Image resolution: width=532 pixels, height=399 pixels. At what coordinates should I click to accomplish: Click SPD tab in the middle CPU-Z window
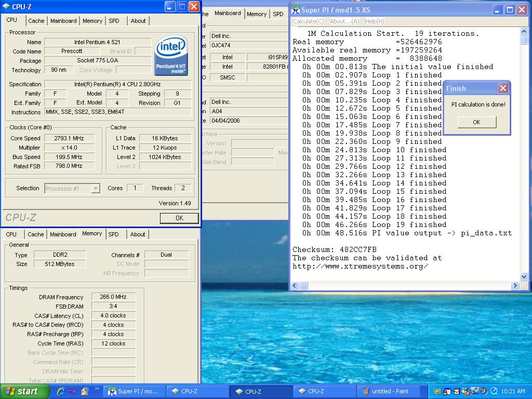tap(278, 14)
